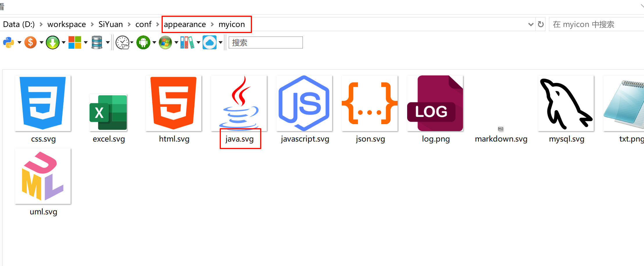Viewport: 644px width, 266px height.
Task: Click the Microsoft colored squares icon
Action: tap(75, 42)
